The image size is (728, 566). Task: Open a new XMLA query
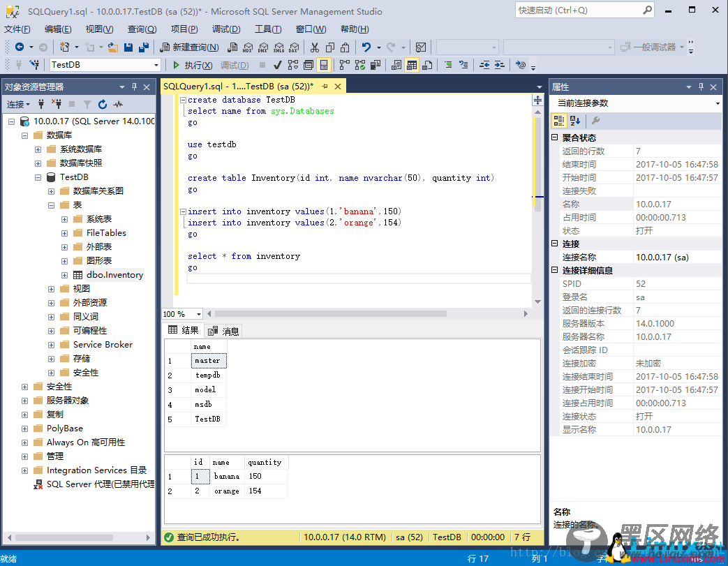(278, 47)
